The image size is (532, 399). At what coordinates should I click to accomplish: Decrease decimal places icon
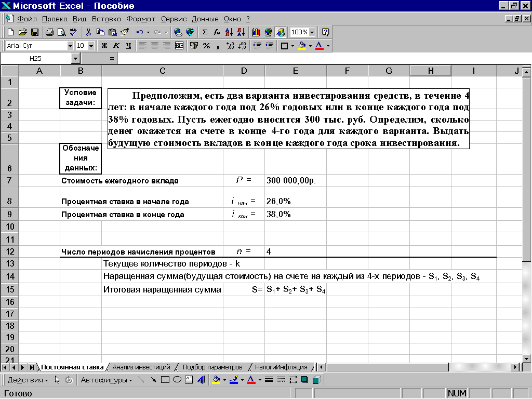[x=242, y=46]
